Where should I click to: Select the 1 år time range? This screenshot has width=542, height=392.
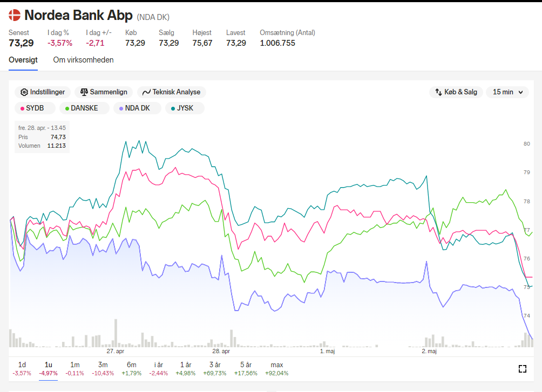[x=186, y=368]
